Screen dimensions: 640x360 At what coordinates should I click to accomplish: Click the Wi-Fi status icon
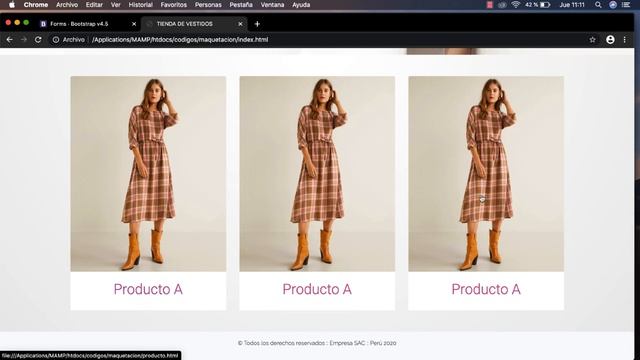click(516, 5)
